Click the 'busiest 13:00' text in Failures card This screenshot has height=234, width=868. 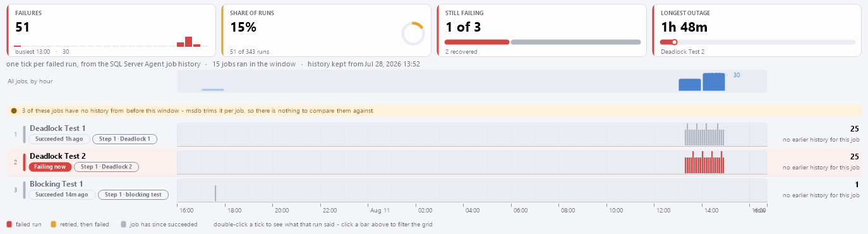(x=32, y=52)
